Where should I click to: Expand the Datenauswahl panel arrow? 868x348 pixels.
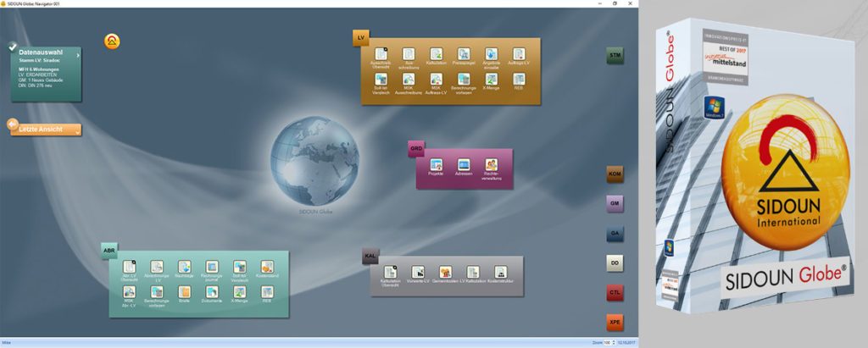[77, 55]
